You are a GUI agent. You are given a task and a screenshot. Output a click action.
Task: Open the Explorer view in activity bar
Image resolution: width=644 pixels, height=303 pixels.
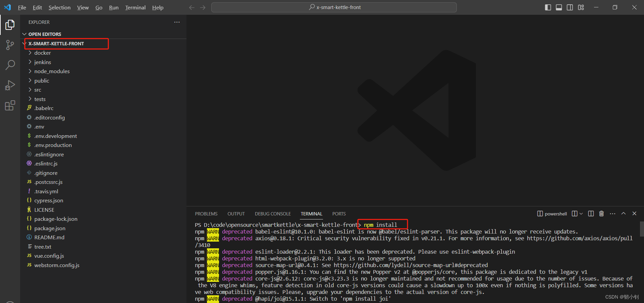pyautogui.click(x=10, y=24)
